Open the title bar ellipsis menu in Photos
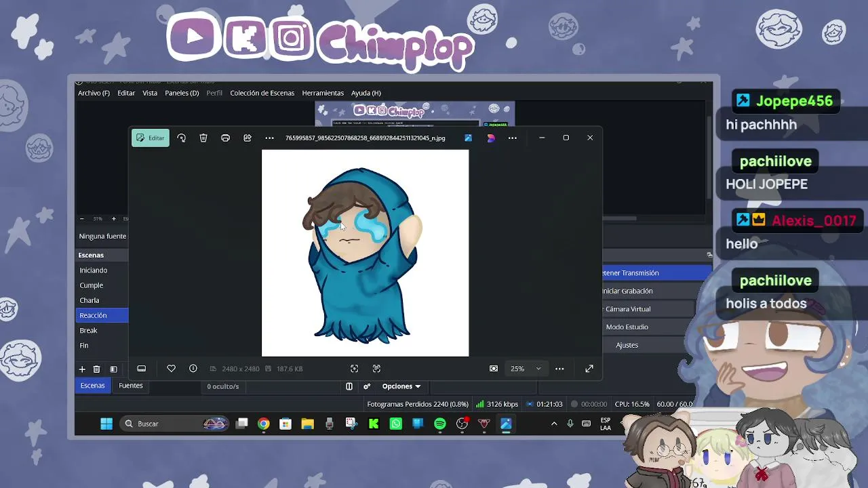The width and height of the screenshot is (868, 488). pos(513,138)
